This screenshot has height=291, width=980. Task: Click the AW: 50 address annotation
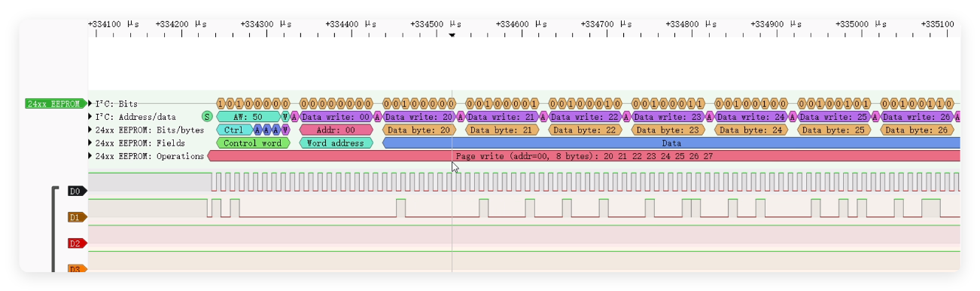point(248,117)
